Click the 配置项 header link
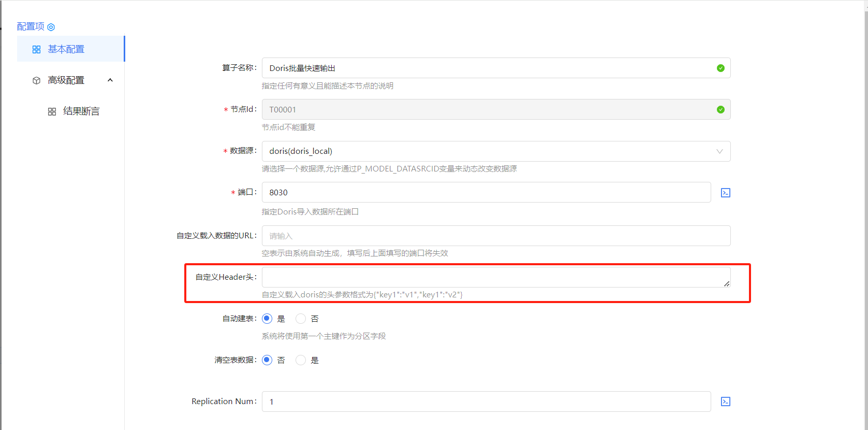The height and width of the screenshot is (430, 868). [x=31, y=26]
